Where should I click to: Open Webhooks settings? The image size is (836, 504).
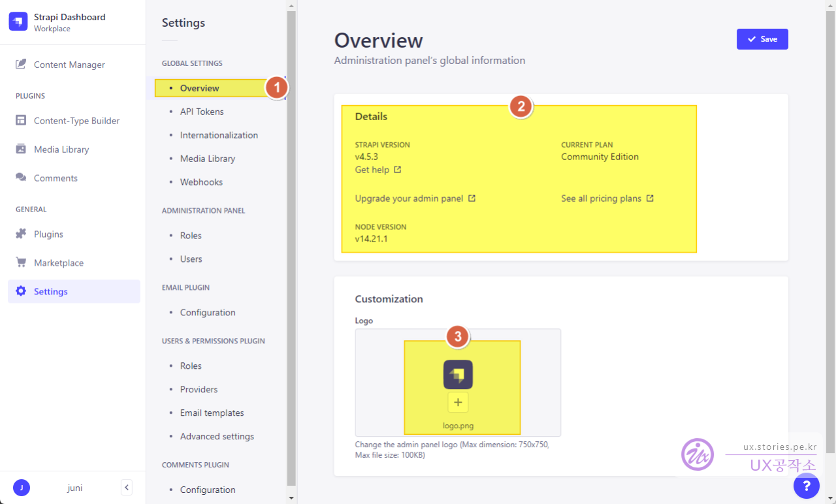(201, 182)
